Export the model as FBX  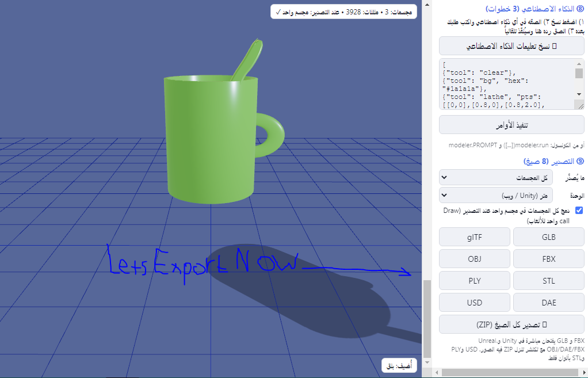tap(549, 259)
